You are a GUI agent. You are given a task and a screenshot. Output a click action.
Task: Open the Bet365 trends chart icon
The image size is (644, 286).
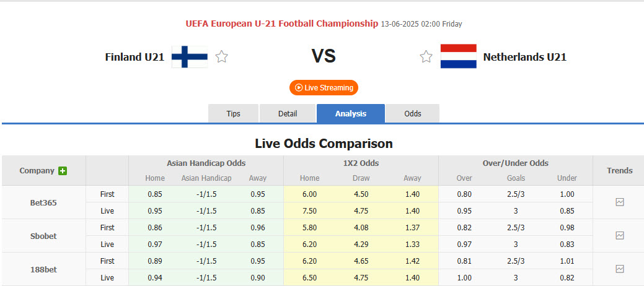(620, 202)
